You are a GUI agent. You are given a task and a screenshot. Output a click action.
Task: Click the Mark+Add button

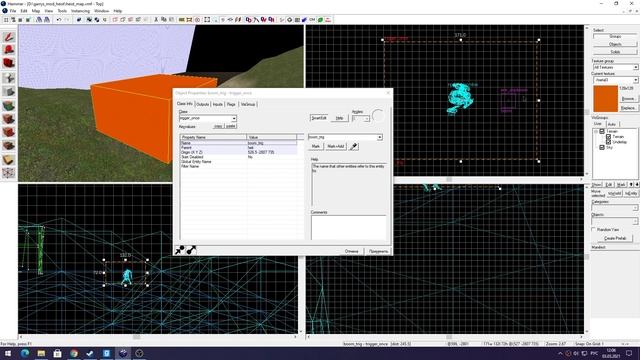[x=336, y=146]
